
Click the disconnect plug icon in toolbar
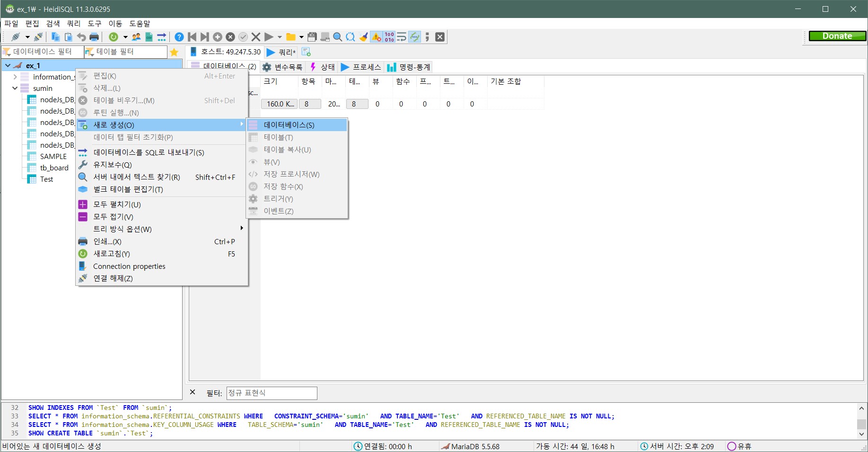[x=38, y=37]
